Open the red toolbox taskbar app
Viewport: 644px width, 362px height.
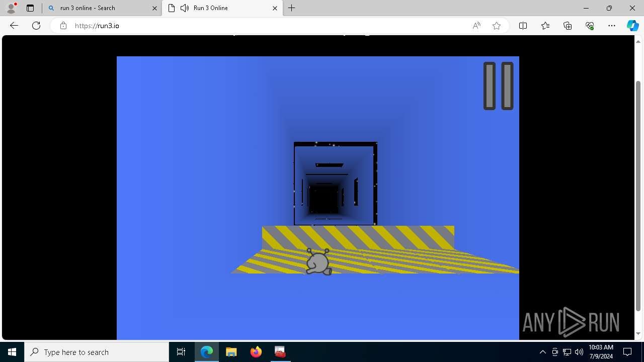click(x=280, y=352)
